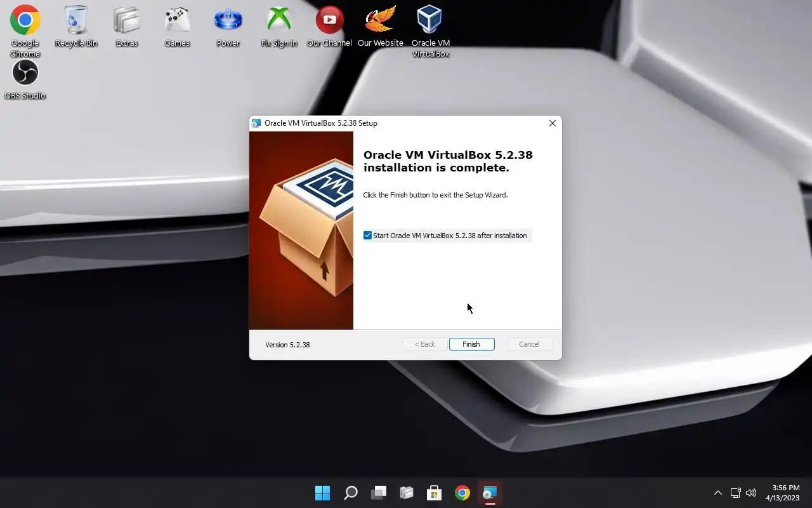Image resolution: width=812 pixels, height=508 pixels.
Task: Launch Chrome from the taskbar
Action: [x=462, y=493]
